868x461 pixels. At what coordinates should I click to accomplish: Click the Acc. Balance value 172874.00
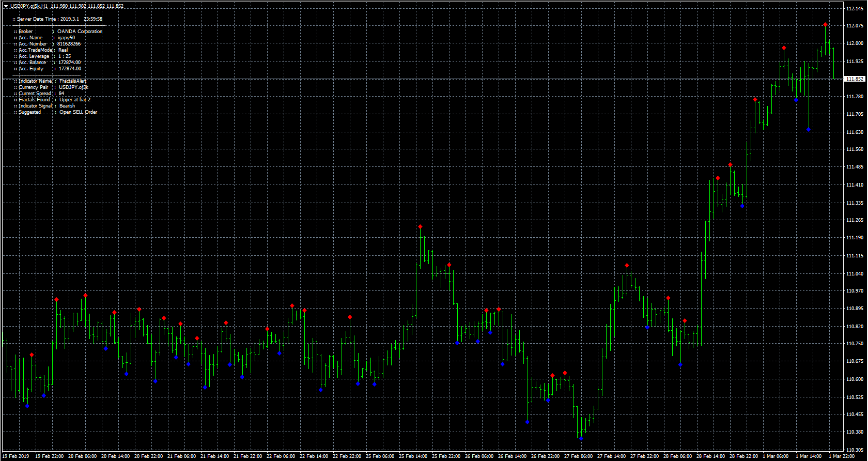click(x=69, y=63)
